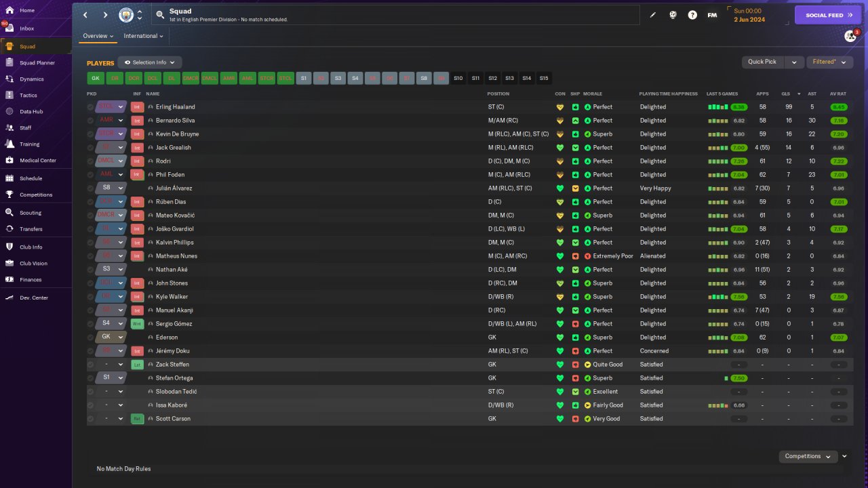Click the Manchester City club badge
Image resolution: width=868 pixels, height=488 pixels.
(x=126, y=15)
